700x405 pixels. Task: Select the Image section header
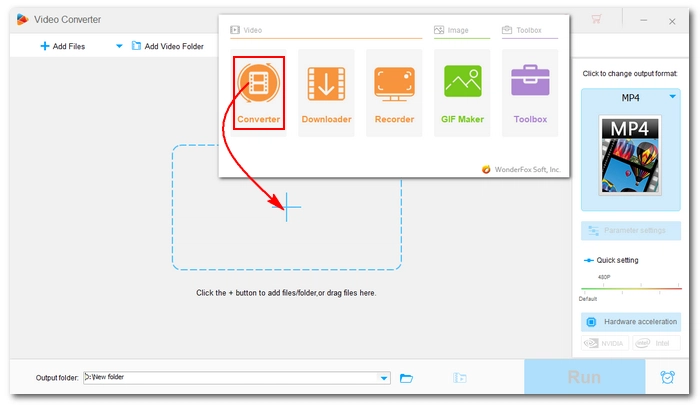coord(451,30)
